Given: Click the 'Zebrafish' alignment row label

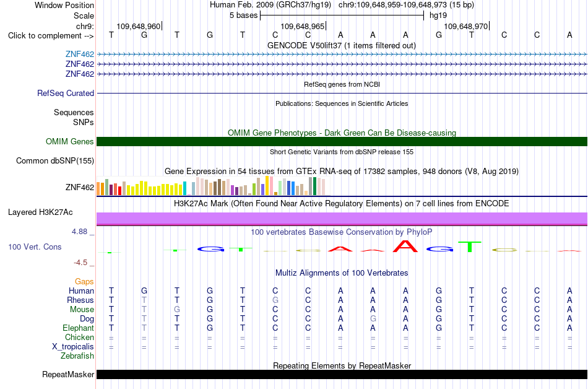Looking at the screenshot, I should click(x=77, y=356).
